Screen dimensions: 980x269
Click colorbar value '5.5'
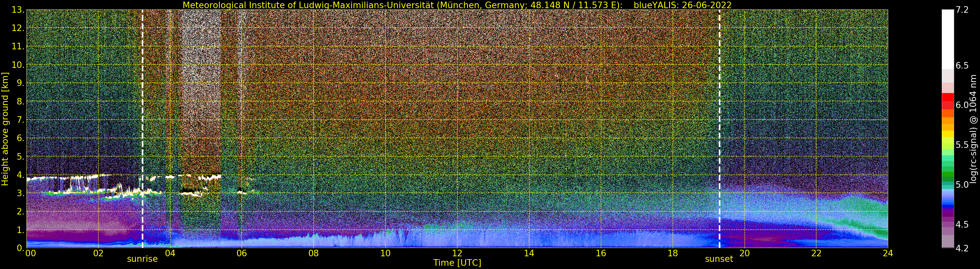click(962, 145)
